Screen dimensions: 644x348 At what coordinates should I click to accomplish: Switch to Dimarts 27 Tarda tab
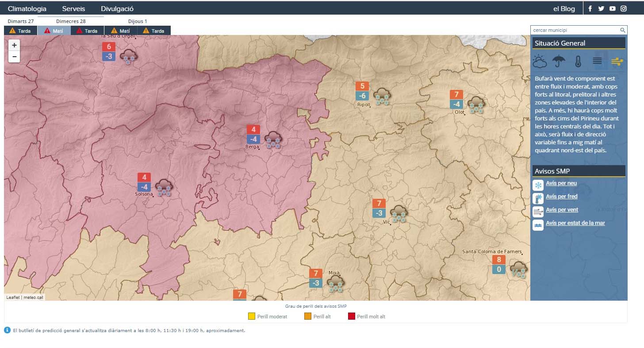[x=20, y=31]
